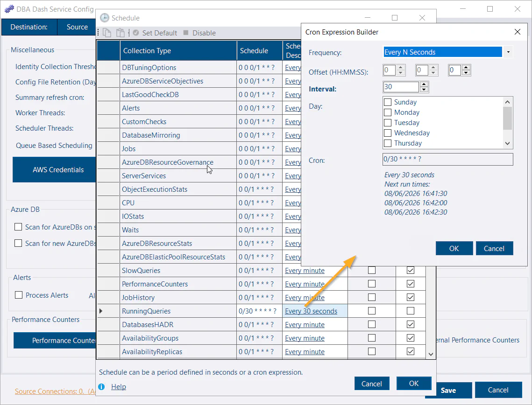Uncheck the checked box in SlowQueries row
Image resolution: width=532 pixels, height=405 pixels.
point(411,270)
